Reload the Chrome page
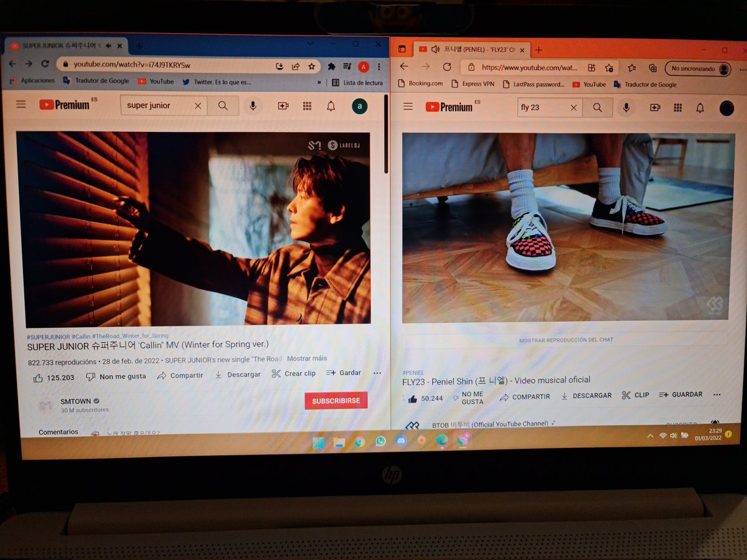This screenshot has width=747, height=560. pos(45,63)
